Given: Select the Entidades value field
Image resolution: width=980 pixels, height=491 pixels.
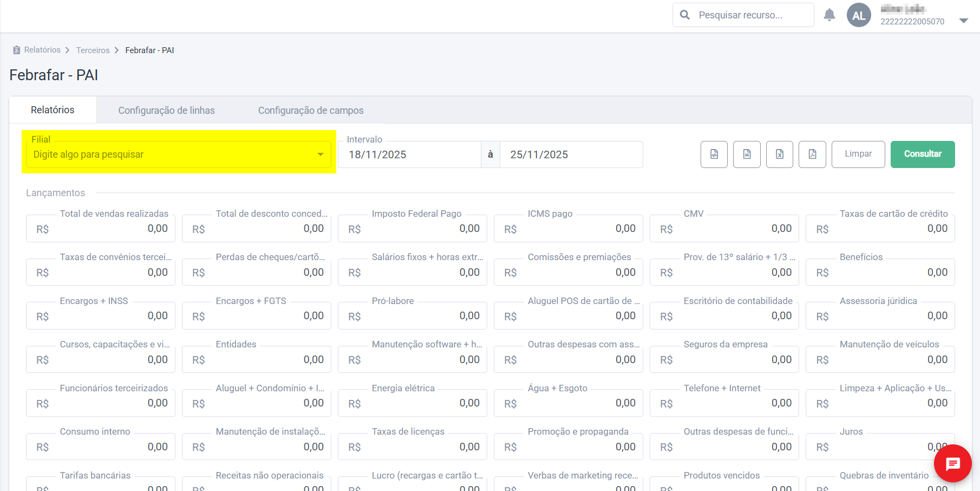Looking at the screenshot, I should pyautogui.click(x=257, y=359).
